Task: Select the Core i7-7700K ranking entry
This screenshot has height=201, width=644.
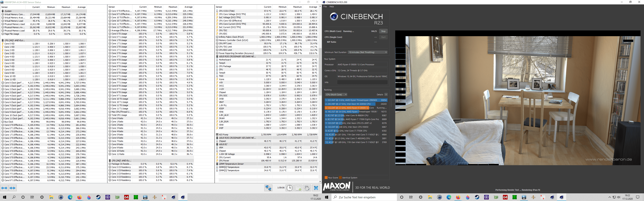Action: click(356, 131)
